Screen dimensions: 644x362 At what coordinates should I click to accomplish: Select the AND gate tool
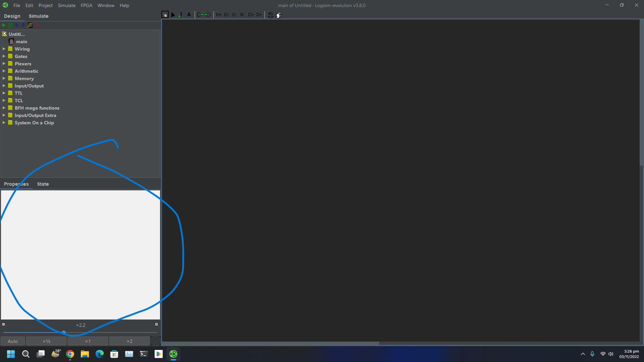[x=226, y=14]
